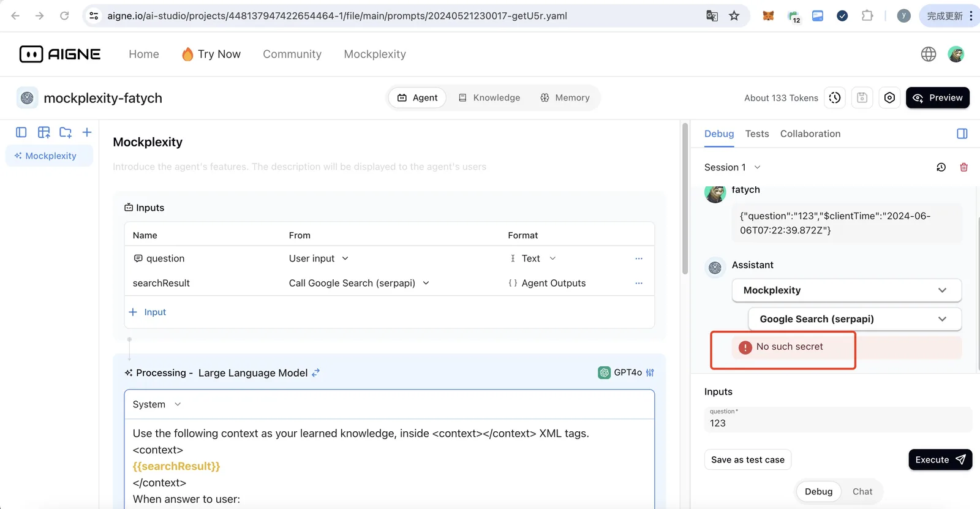Open the Agent tab
The width and height of the screenshot is (980, 509).
point(417,98)
